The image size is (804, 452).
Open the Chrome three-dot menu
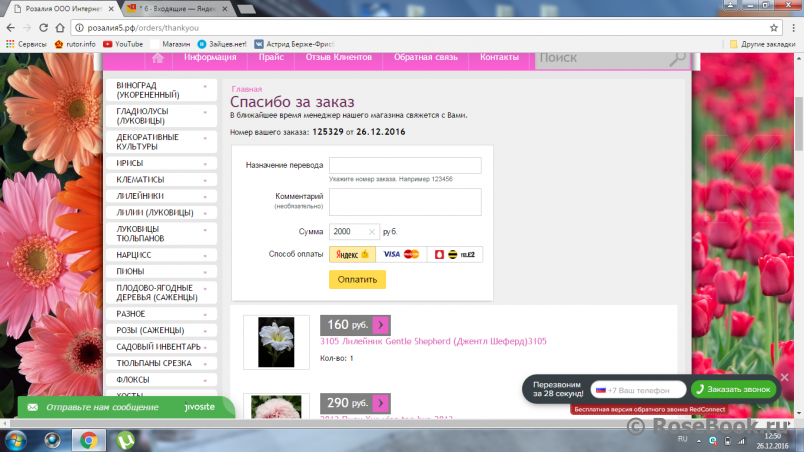(x=793, y=28)
